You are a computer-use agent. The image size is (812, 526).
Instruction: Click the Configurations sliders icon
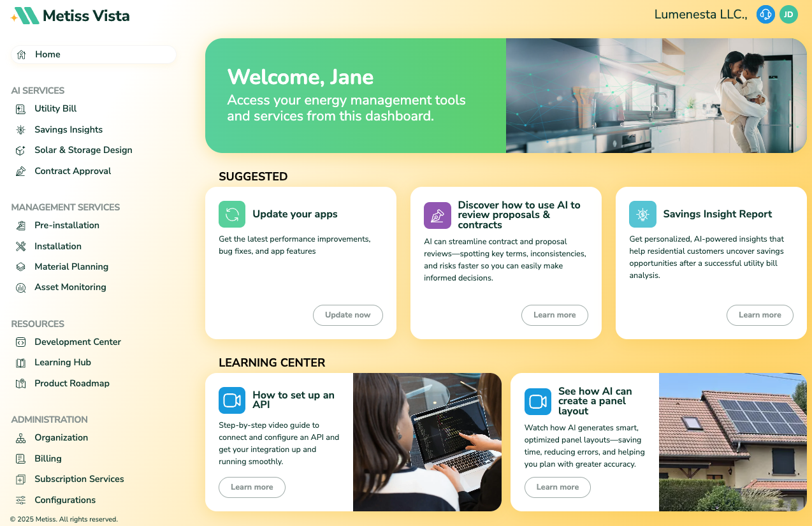tap(21, 500)
